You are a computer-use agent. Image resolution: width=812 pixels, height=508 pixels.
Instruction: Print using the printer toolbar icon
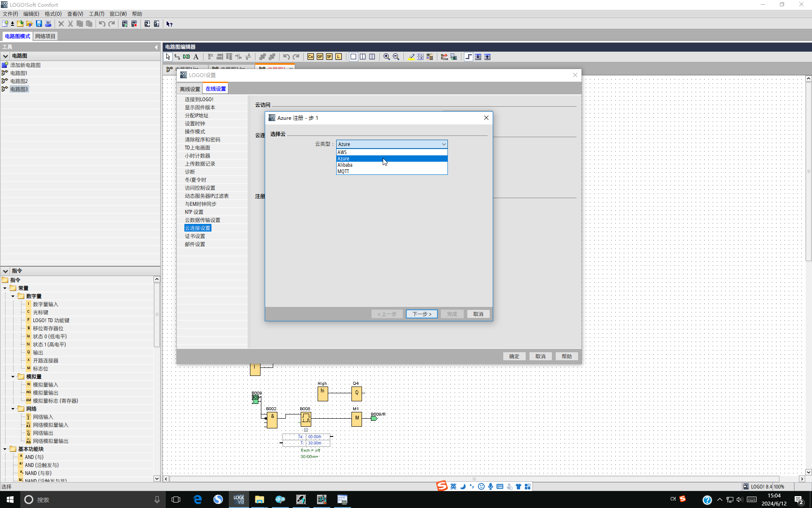click(48, 24)
